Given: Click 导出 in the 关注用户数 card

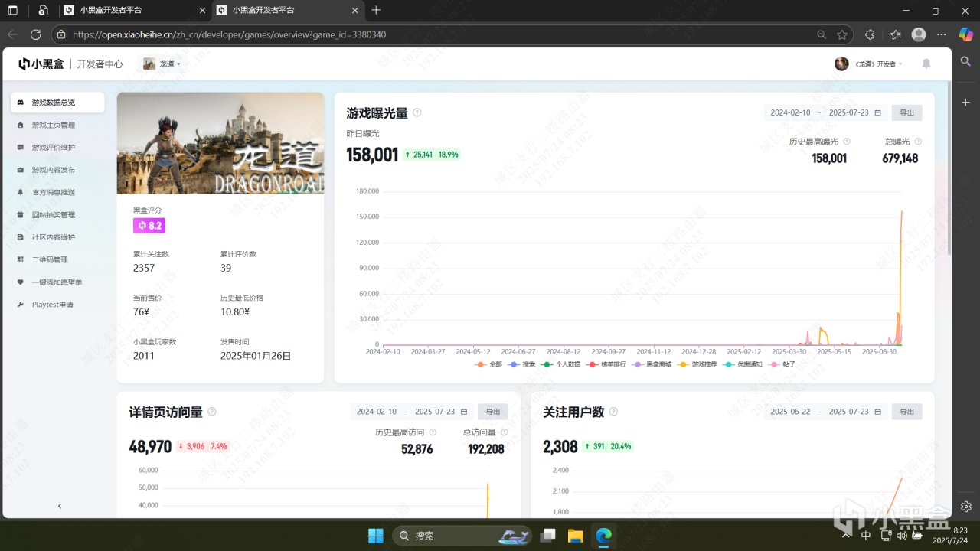Looking at the screenshot, I should tap(907, 412).
